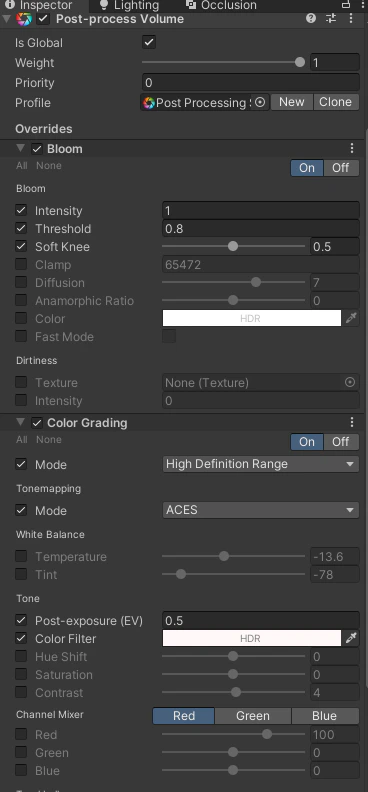The image size is (368, 792).
Task: Click the Post-exposure (EV) value field
Action: (x=261, y=620)
